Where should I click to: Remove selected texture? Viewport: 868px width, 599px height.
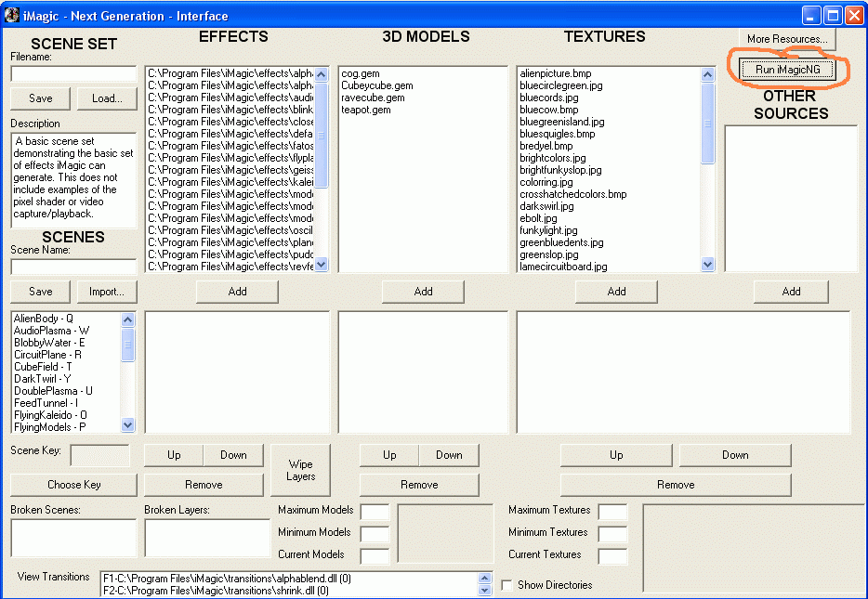click(x=676, y=485)
